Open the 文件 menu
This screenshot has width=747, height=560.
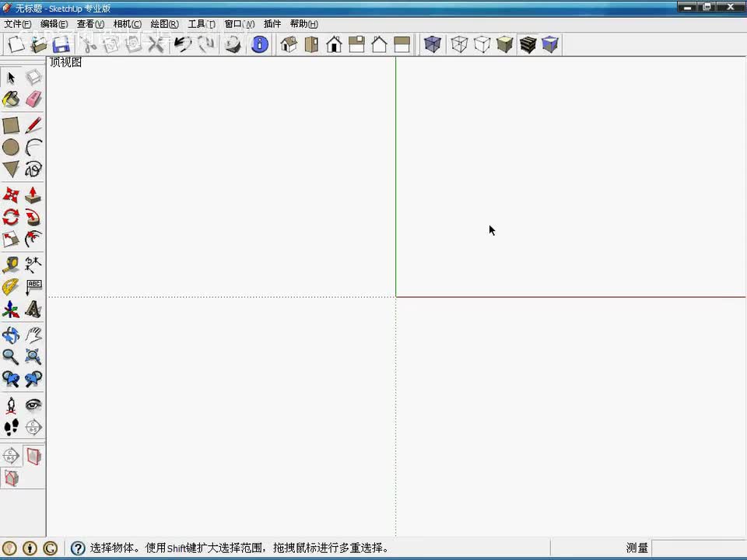(18, 24)
